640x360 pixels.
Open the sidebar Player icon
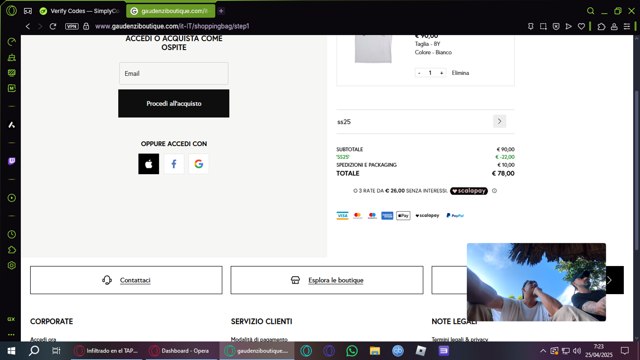pos(11,198)
